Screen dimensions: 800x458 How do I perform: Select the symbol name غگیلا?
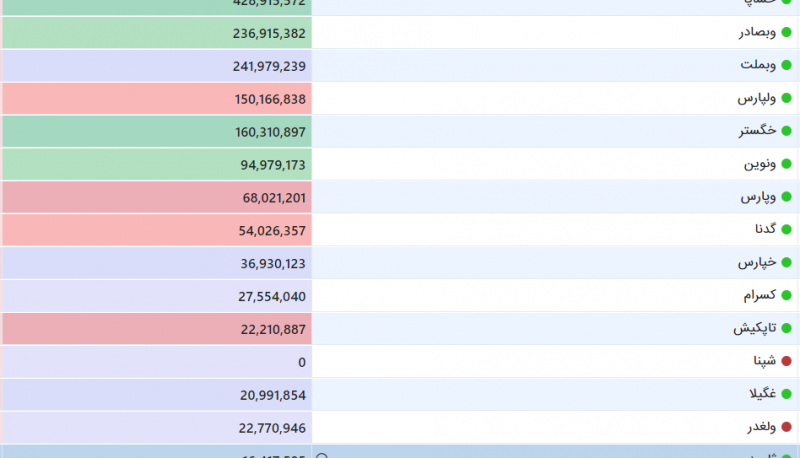(763, 394)
